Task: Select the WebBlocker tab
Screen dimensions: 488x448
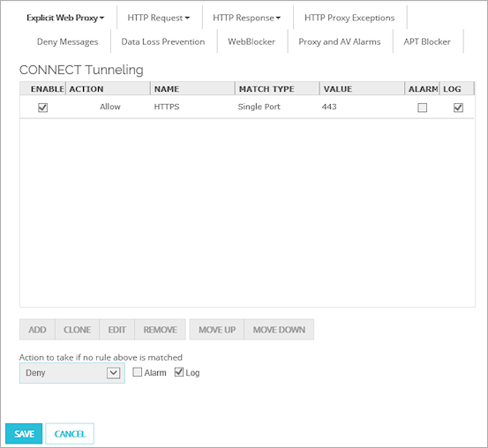Action: pyautogui.click(x=252, y=41)
